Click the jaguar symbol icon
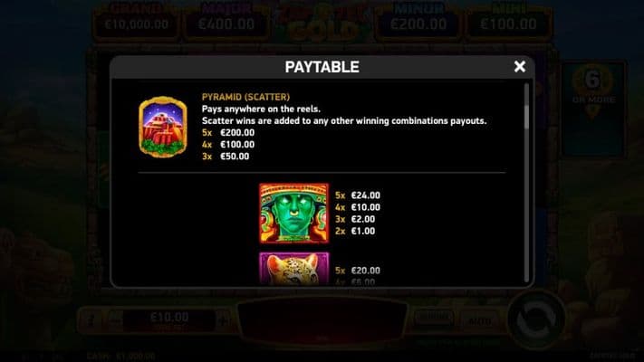This screenshot has height=362, width=644. coord(293,269)
